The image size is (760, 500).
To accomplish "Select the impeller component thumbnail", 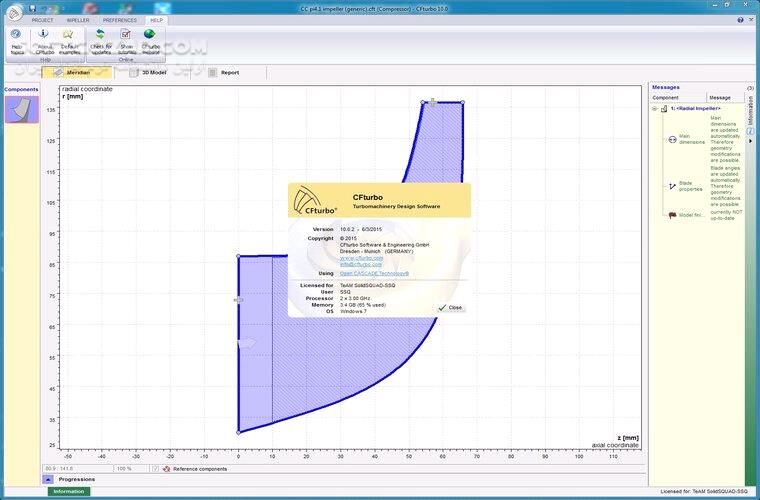I will [x=22, y=109].
